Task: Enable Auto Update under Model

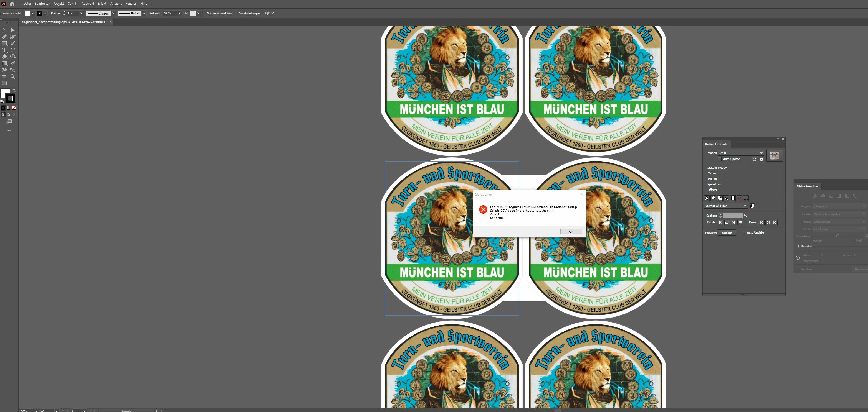Action: coord(720,159)
